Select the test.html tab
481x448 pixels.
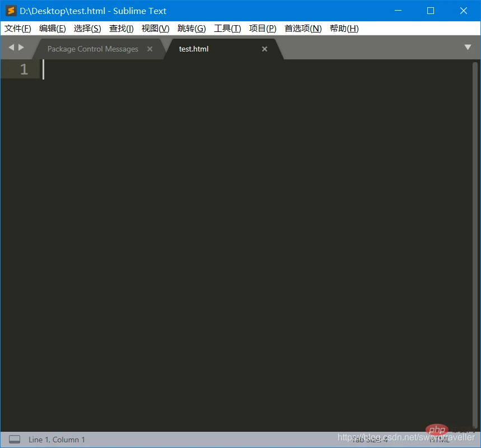click(194, 49)
